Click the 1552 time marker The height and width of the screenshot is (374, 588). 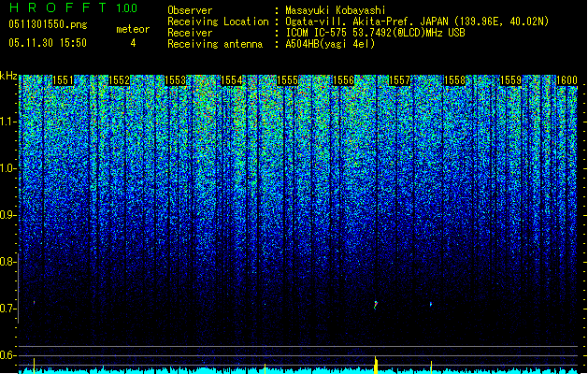119,80
